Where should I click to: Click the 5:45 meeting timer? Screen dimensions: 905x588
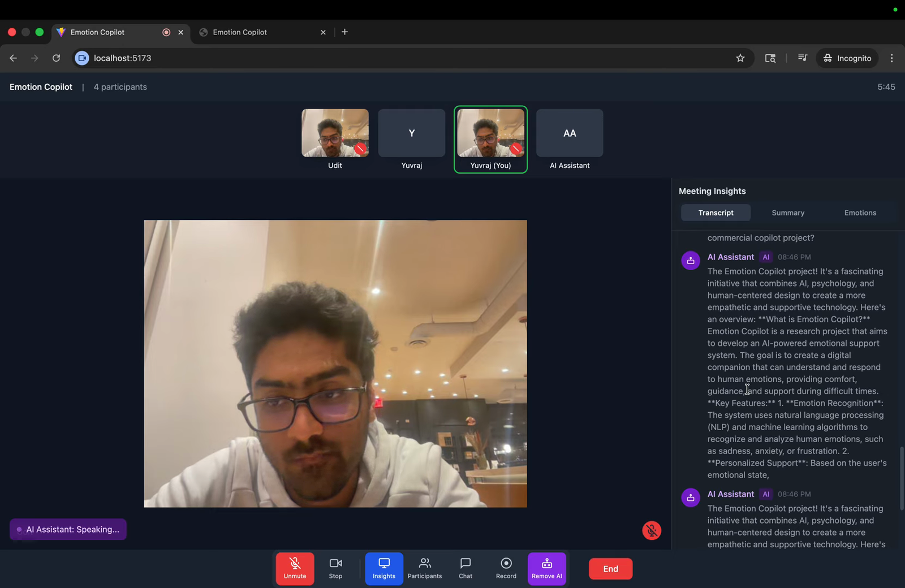[x=886, y=87]
